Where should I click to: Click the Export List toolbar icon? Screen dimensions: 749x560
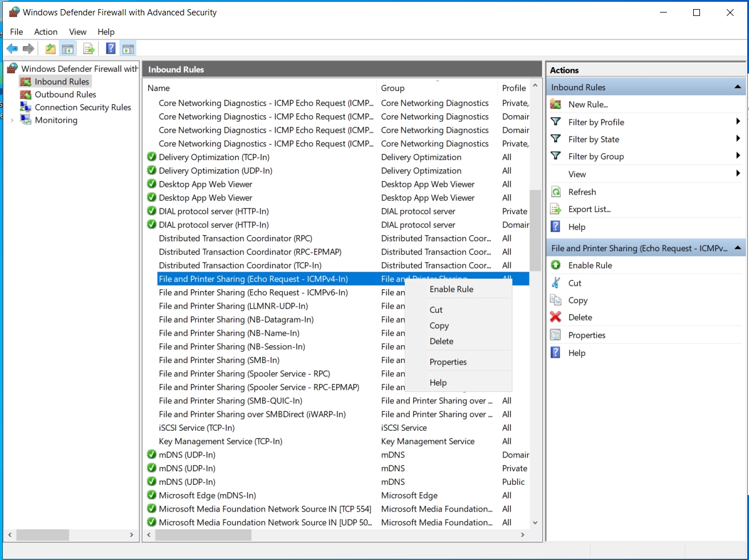pos(88,49)
